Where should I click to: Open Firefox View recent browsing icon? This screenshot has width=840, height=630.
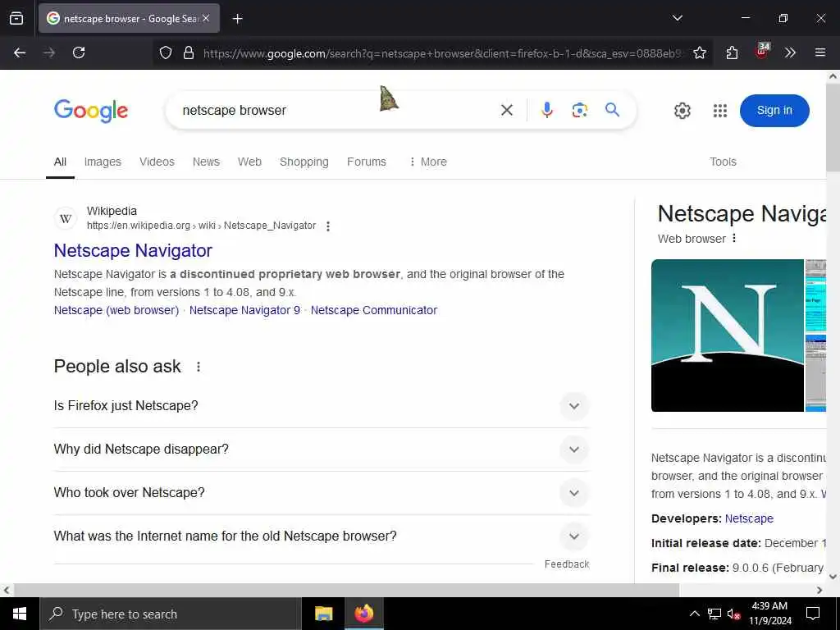16,18
